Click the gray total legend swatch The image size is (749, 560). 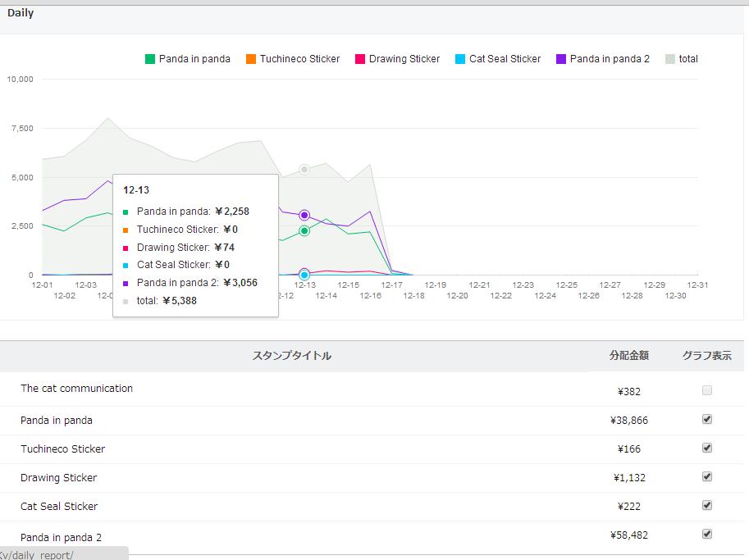click(670, 59)
